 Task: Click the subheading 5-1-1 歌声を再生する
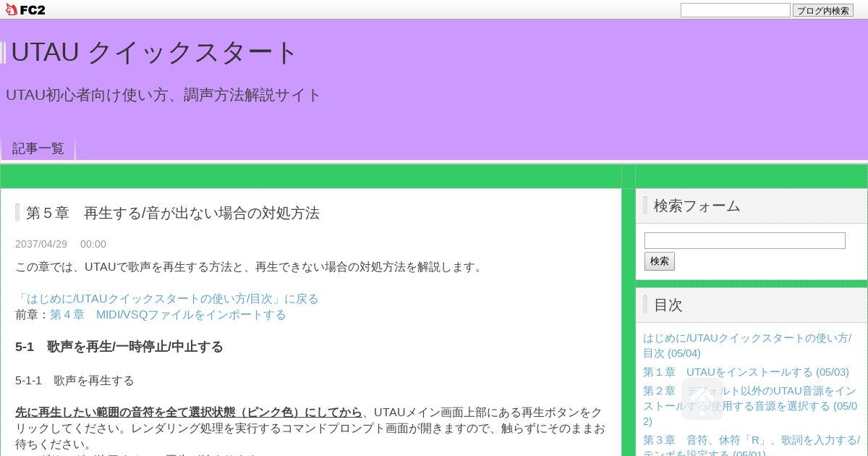(75, 380)
